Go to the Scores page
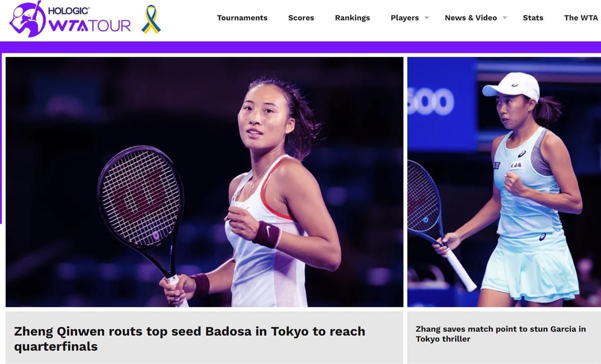The height and width of the screenshot is (364, 601). tap(301, 18)
